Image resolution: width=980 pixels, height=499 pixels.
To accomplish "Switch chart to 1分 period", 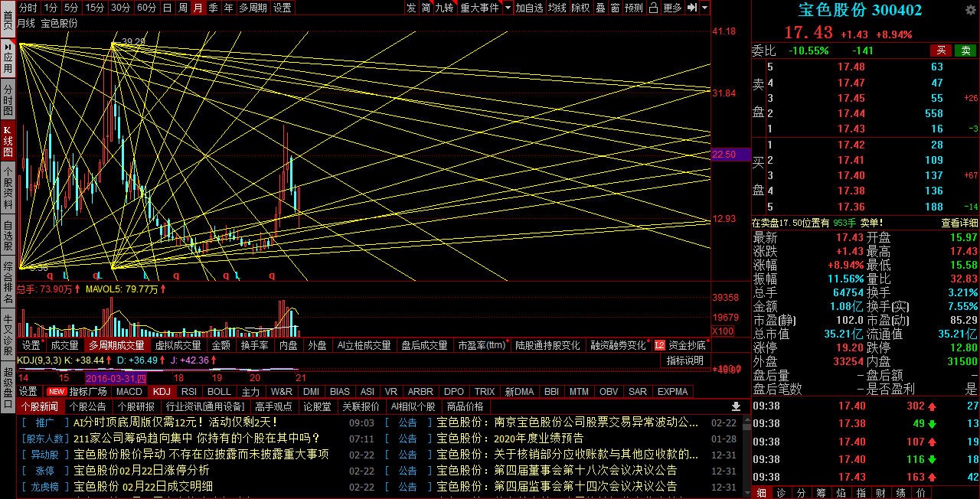I will pos(51,8).
